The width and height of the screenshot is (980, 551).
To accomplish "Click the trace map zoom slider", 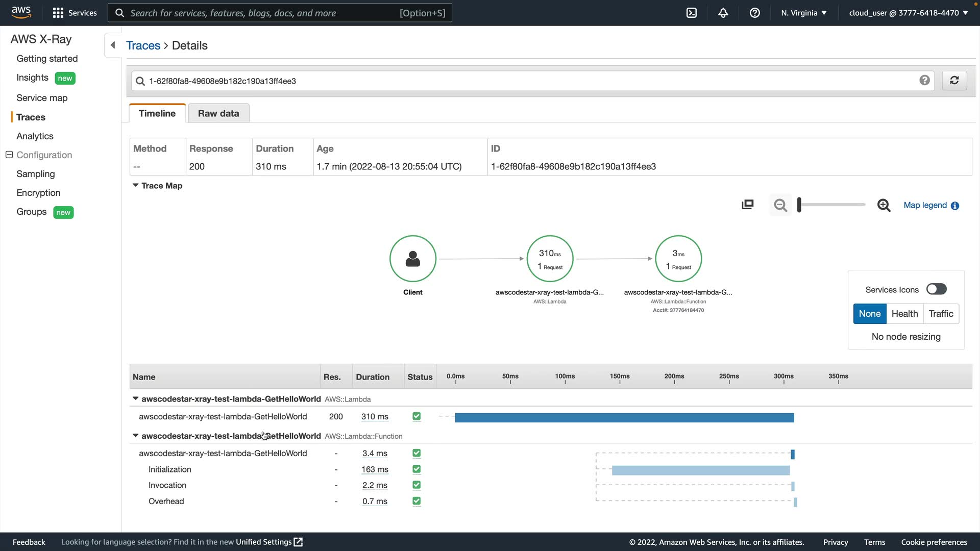I will pos(832,205).
